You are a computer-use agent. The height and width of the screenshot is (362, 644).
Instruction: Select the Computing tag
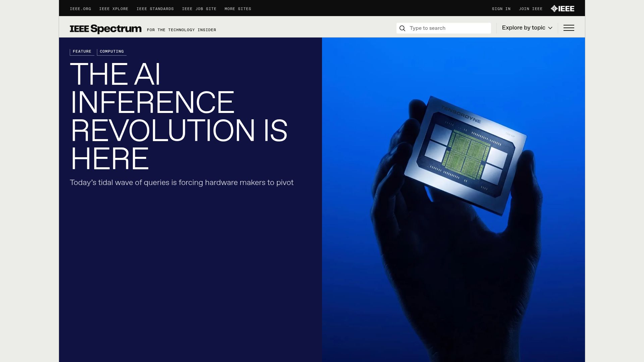point(112,52)
